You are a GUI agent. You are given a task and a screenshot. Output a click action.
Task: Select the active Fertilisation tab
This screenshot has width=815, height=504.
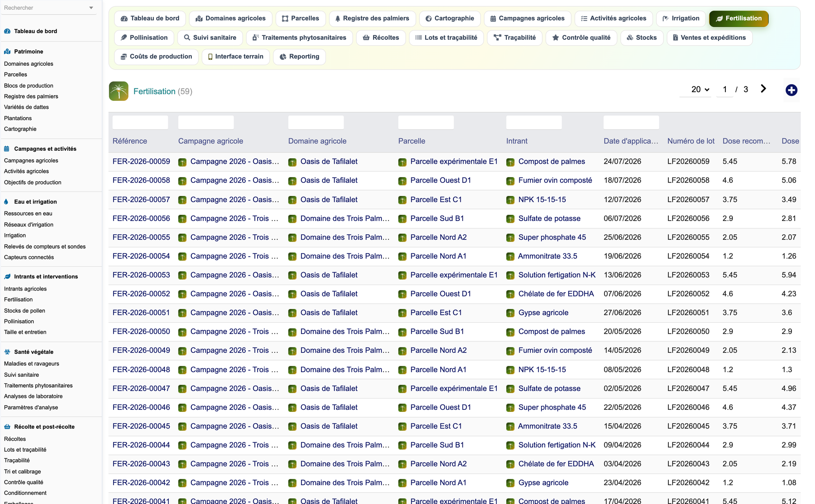(x=739, y=18)
